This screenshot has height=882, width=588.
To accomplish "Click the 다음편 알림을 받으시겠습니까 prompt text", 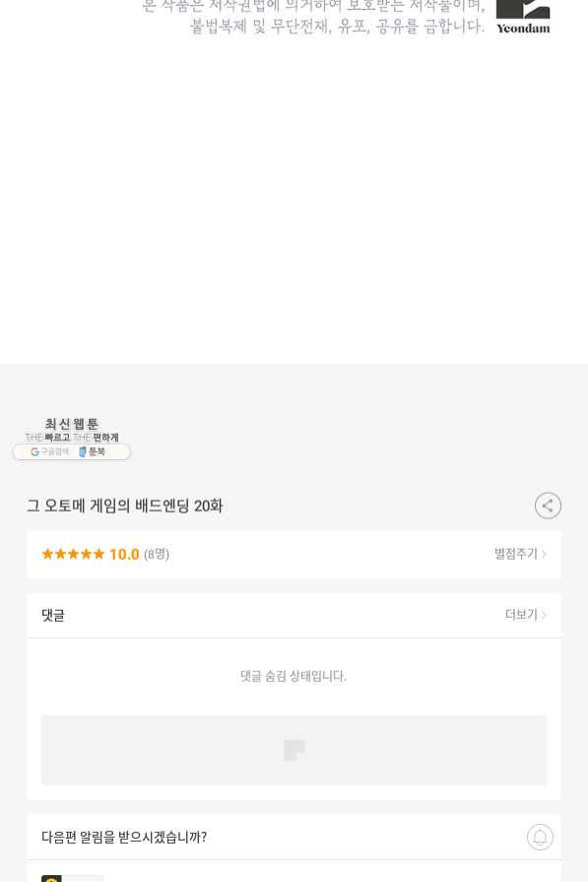I will pyautogui.click(x=124, y=837).
